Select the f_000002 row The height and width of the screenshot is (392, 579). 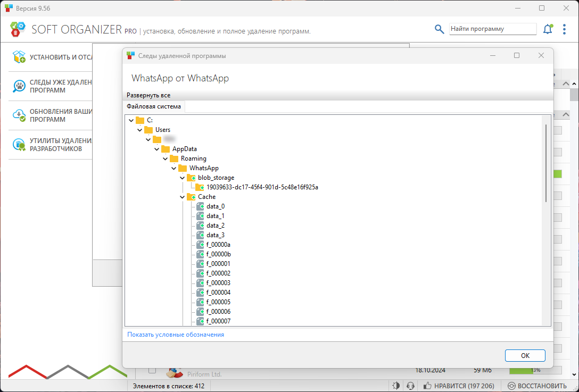click(218, 273)
